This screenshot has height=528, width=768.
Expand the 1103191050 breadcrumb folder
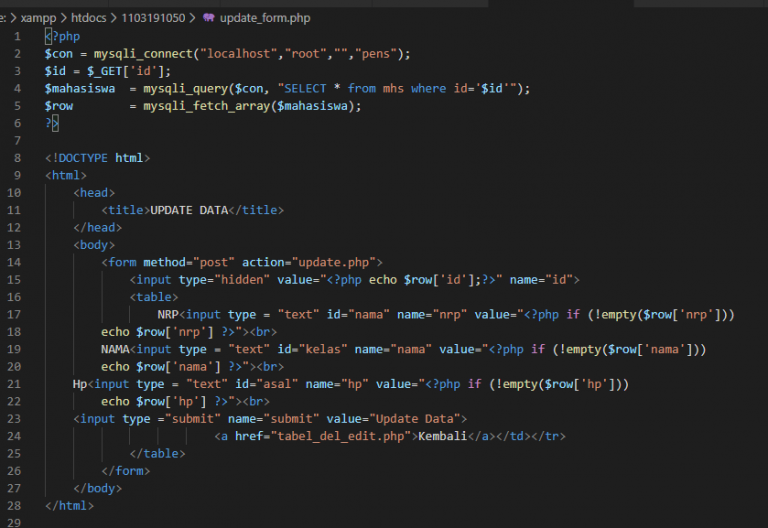coord(157,17)
